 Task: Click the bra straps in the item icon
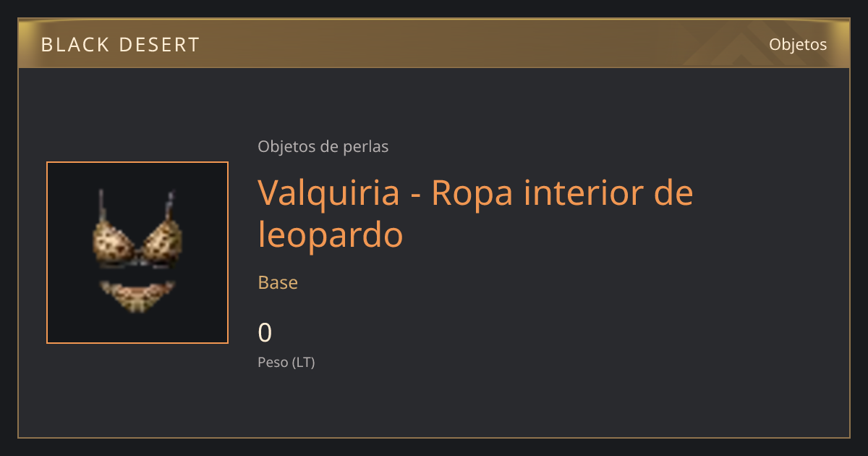pos(137,205)
